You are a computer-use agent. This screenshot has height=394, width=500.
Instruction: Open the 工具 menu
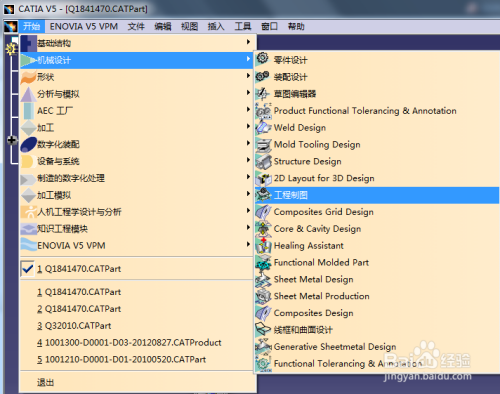[243, 26]
